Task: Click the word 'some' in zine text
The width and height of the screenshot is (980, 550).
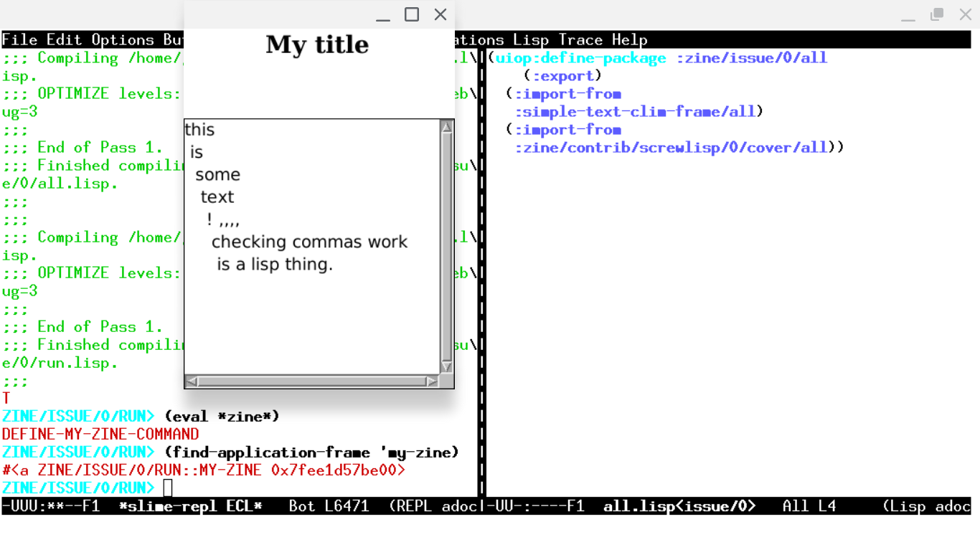Action: click(217, 175)
